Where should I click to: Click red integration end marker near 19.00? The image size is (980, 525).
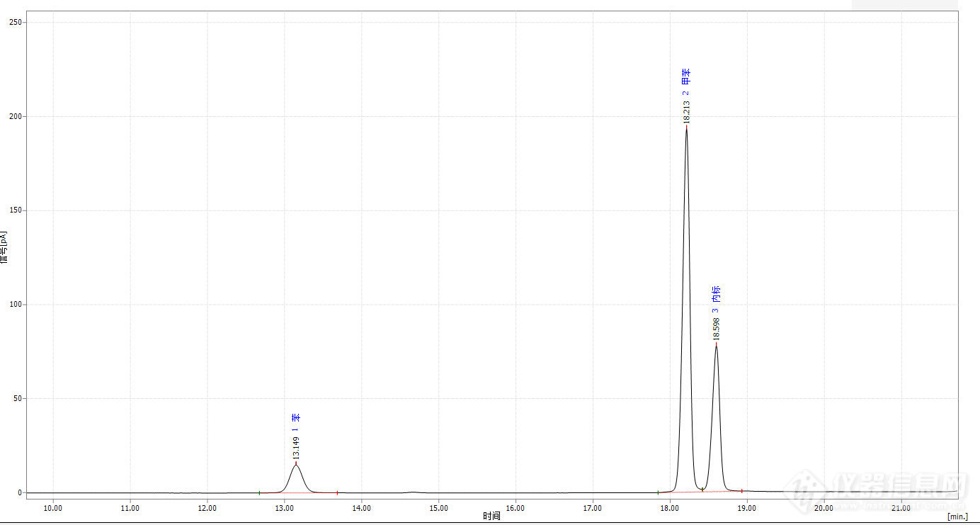[x=741, y=490]
